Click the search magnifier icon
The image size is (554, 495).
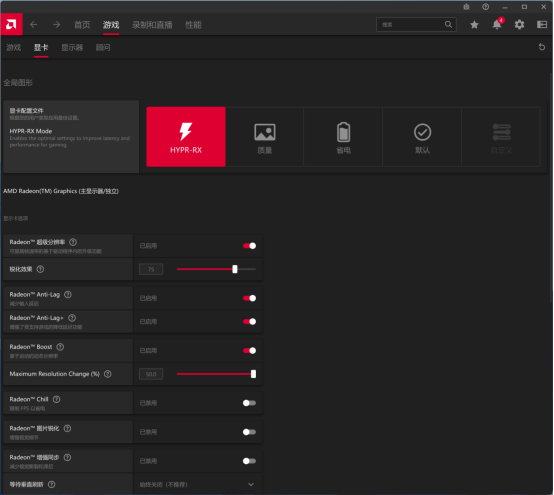pos(448,24)
